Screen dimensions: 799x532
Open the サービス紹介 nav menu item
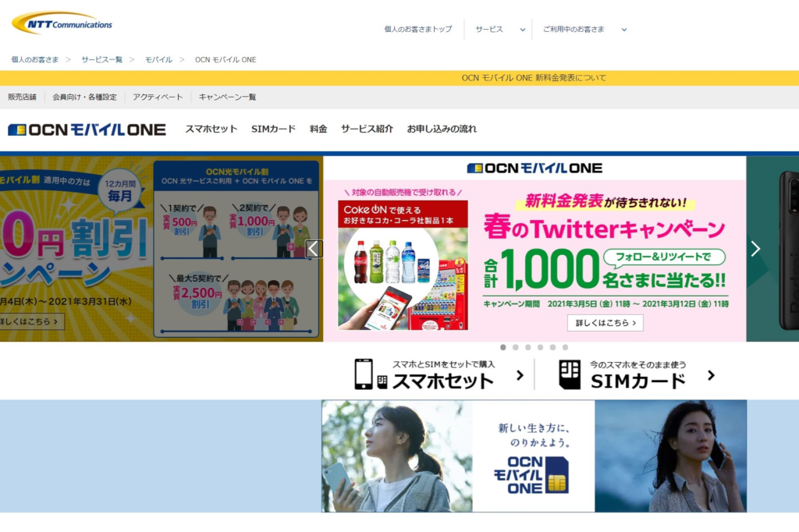click(x=367, y=129)
